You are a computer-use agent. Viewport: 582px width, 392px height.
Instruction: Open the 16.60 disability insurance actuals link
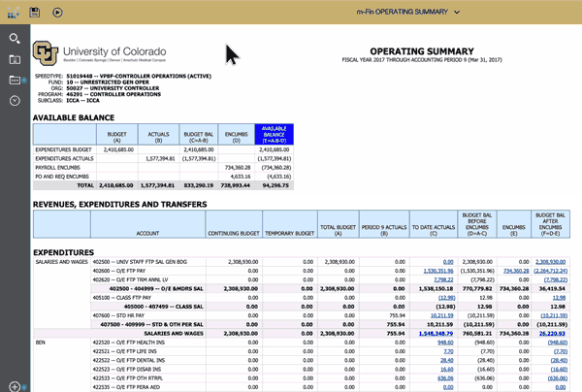[x=447, y=370]
